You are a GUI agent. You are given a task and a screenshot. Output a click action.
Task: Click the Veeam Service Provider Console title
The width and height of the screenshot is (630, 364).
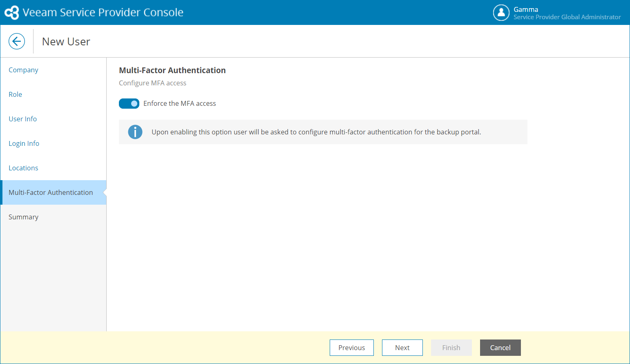coord(103,13)
